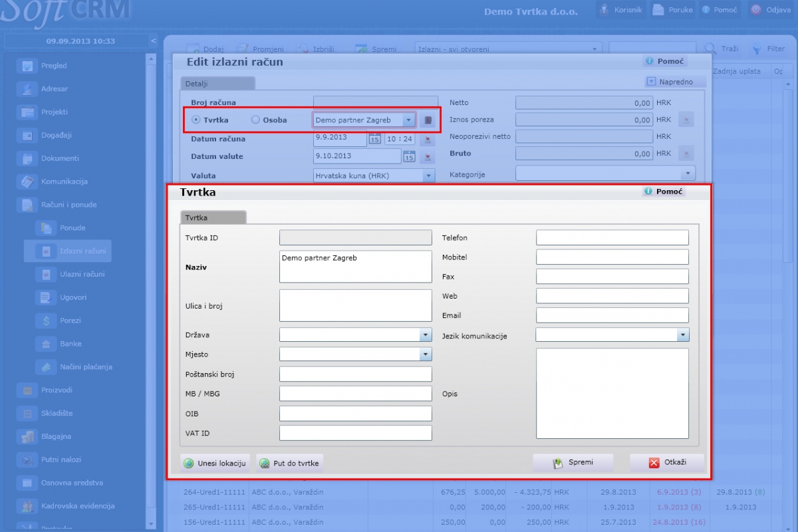Click the Unesi lokaciju button
This screenshot has width=798, height=532.
click(x=215, y=464)
